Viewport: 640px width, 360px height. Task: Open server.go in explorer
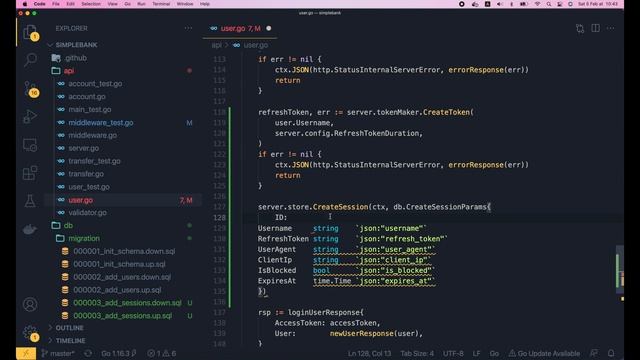84,148
